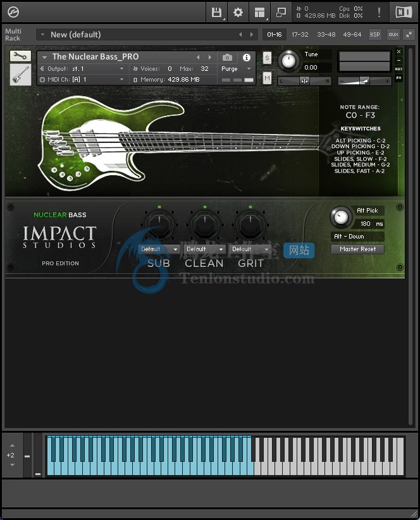This screenshot has width=420, height=520.
Task: Click the GRIT level knob
Action: click(x=250, y=225)
